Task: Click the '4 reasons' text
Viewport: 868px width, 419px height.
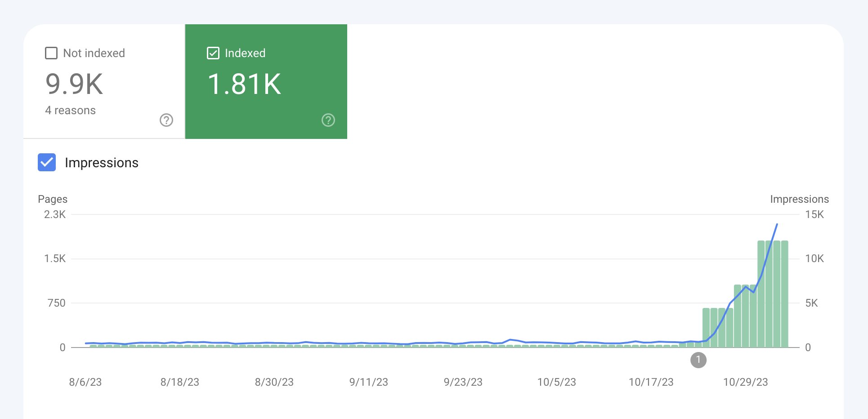Action: [71, 110]
